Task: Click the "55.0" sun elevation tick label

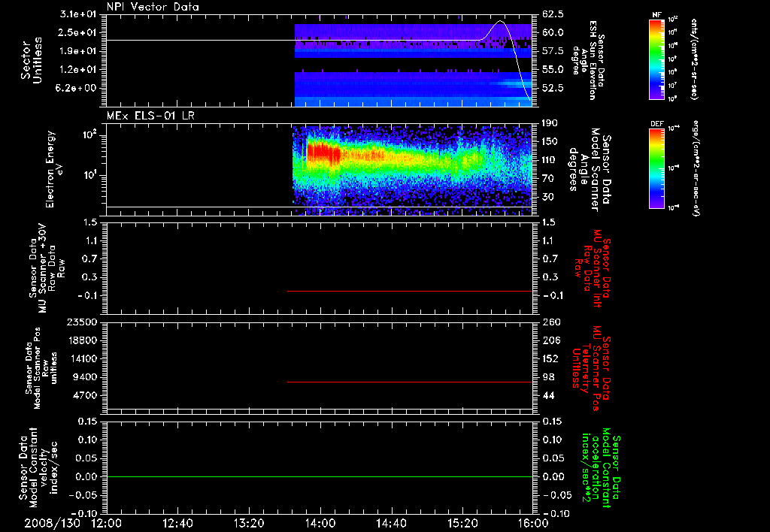Action: (553, 70)
